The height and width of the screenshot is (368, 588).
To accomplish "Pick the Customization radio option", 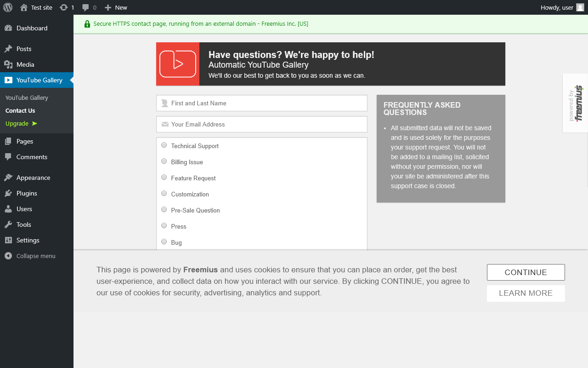I will 164,194.
